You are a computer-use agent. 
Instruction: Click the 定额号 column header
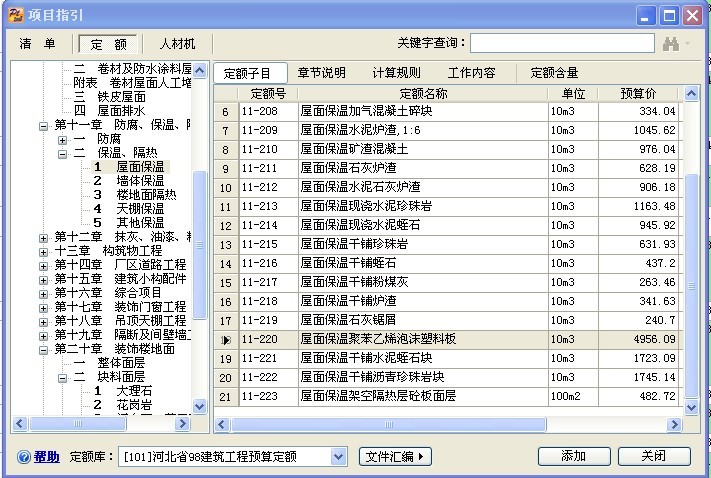[x=268, y=94]
